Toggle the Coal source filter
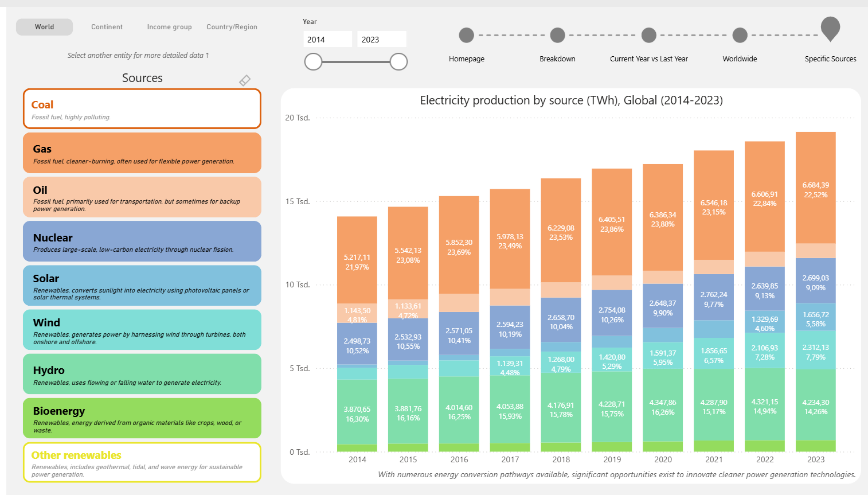The width and height of the screenshot is (868, 495). (142, 109)
